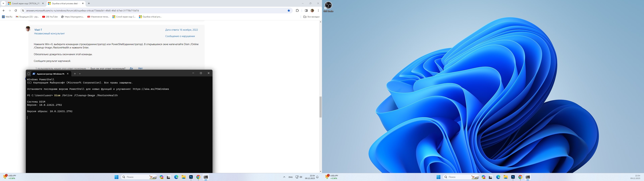Open File Explorer from left taskbar
Viewport: 644px width, 181px height.
coord(183,177)
